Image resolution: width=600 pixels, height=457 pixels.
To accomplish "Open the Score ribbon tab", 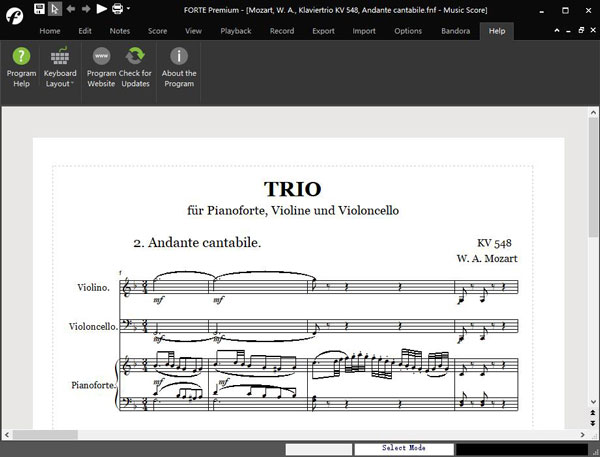I will click(158, 31).
